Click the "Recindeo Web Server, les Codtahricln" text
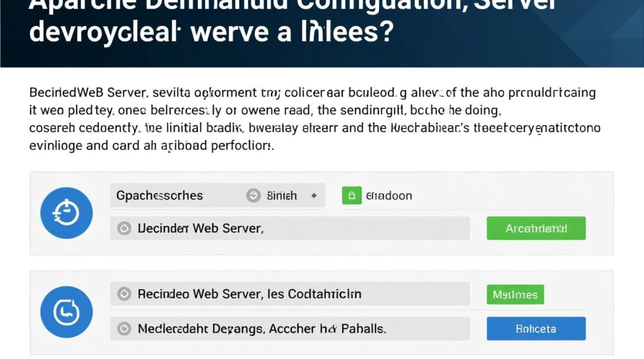644x359 pixels. coord(249,293)
